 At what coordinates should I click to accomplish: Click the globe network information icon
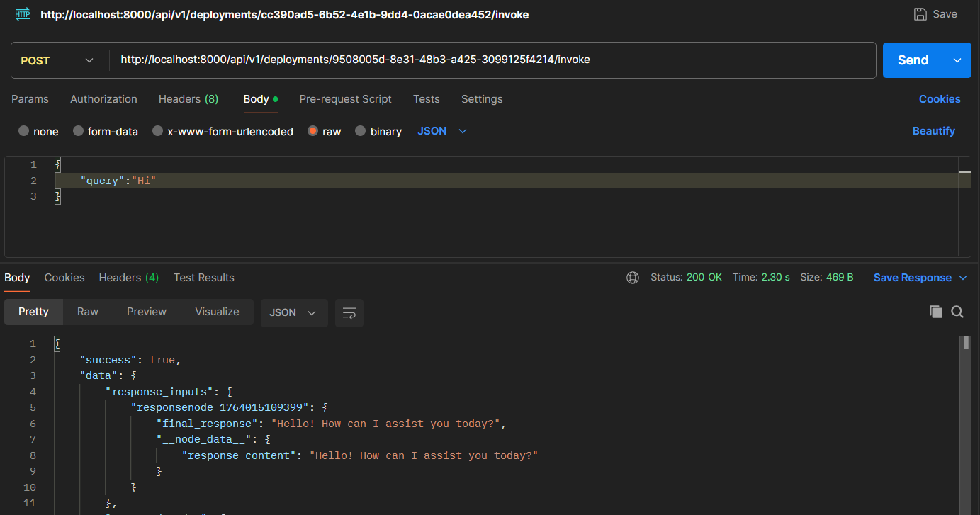(x=633, y=277)
